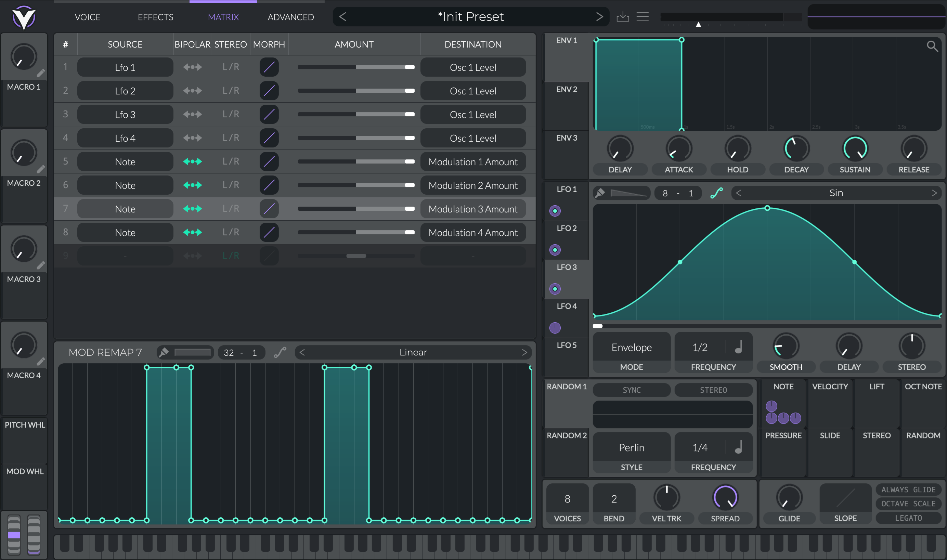
Task: Enable Random 1 SYNC
Action: pyautogui.click(x=632, y=390)
